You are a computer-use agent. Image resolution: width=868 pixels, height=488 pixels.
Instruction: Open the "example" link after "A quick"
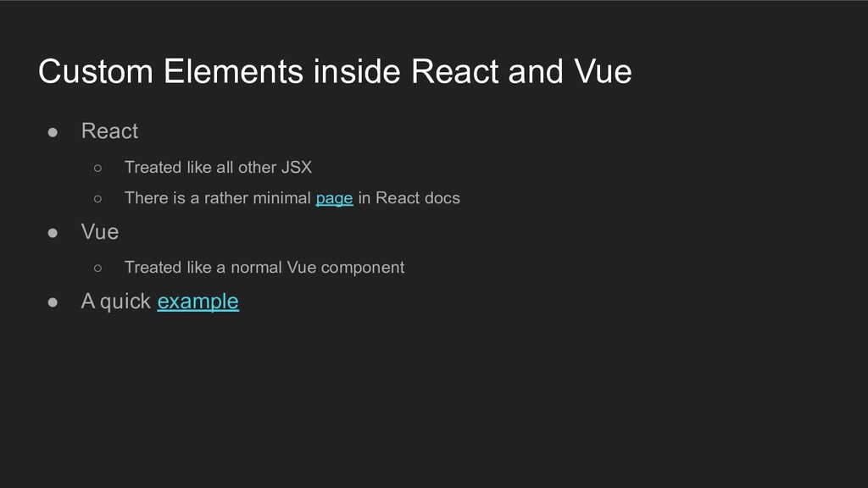pos(198,302)
